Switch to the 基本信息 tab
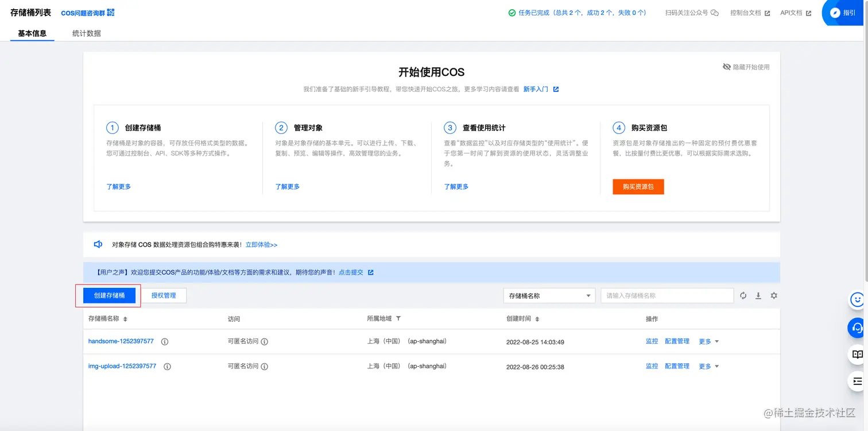868x431 pixels. pyautogui.click(x=32, y=33)
